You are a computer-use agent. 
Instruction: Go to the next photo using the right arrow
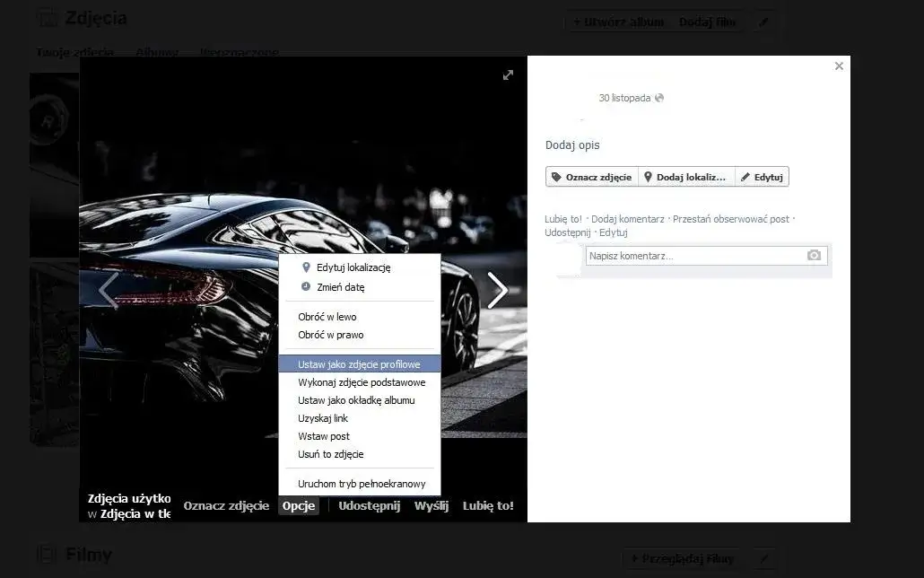click(498, 290)
